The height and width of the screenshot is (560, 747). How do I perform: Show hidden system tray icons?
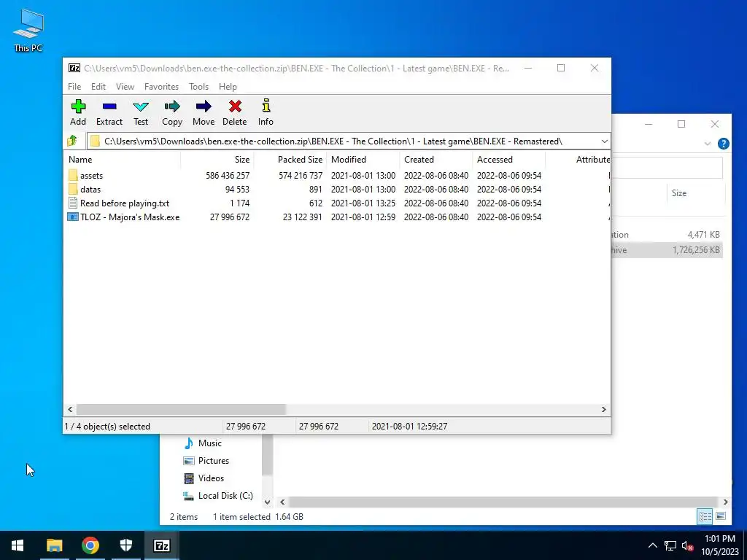(653, 545)
